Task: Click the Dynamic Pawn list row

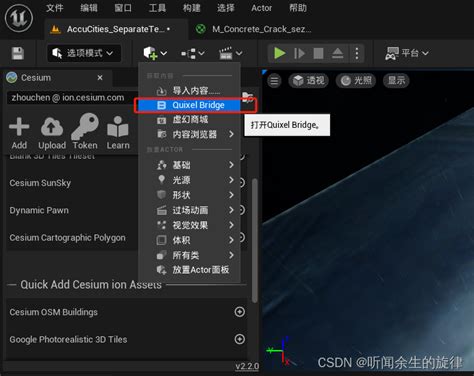Action: [72, 210]
